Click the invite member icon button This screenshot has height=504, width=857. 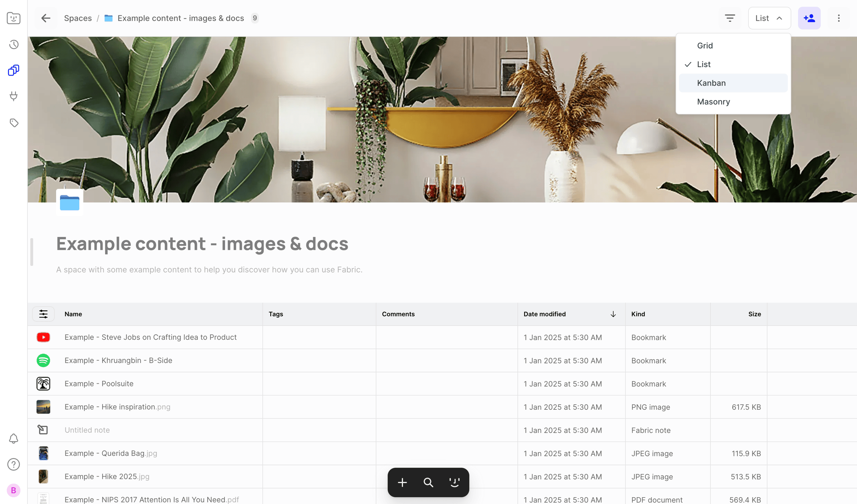coord(809,18)
